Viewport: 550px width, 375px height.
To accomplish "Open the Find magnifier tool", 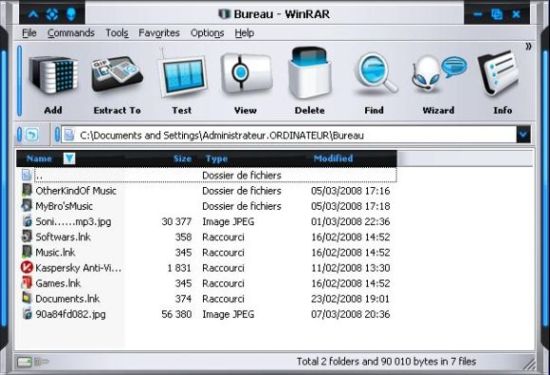I will 375,74.
